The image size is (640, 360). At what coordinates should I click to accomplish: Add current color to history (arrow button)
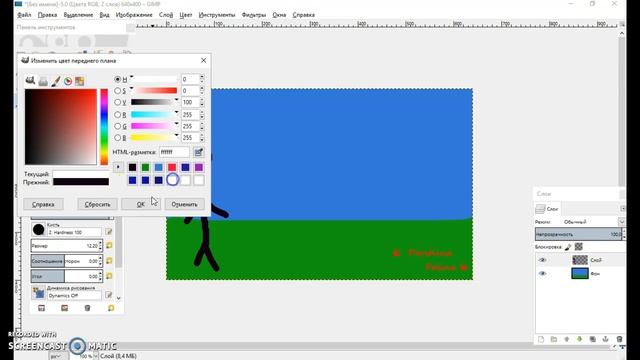pyautogui.click(x=118, y=167)
